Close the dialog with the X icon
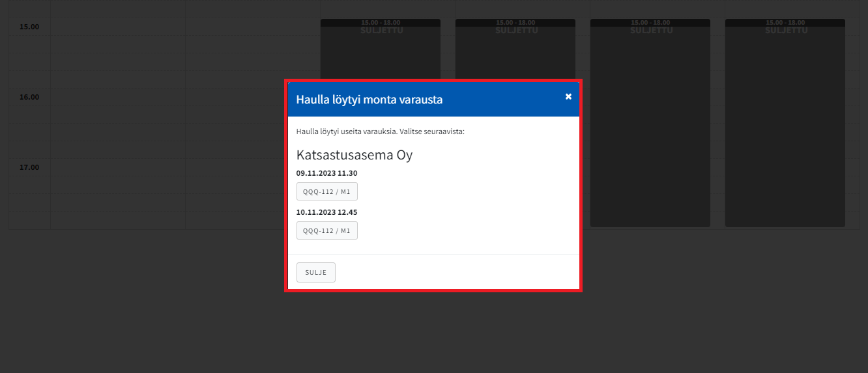 point(568,96)
